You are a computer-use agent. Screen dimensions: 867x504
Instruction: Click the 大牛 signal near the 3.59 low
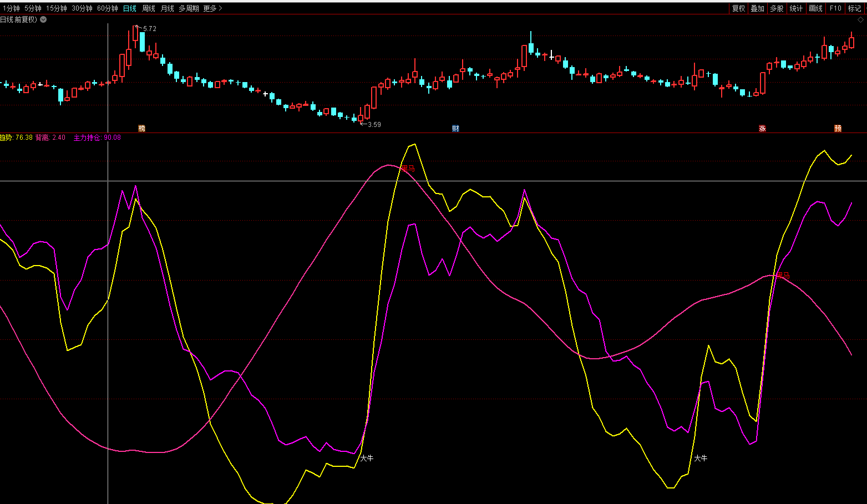[x=367, y=458]
